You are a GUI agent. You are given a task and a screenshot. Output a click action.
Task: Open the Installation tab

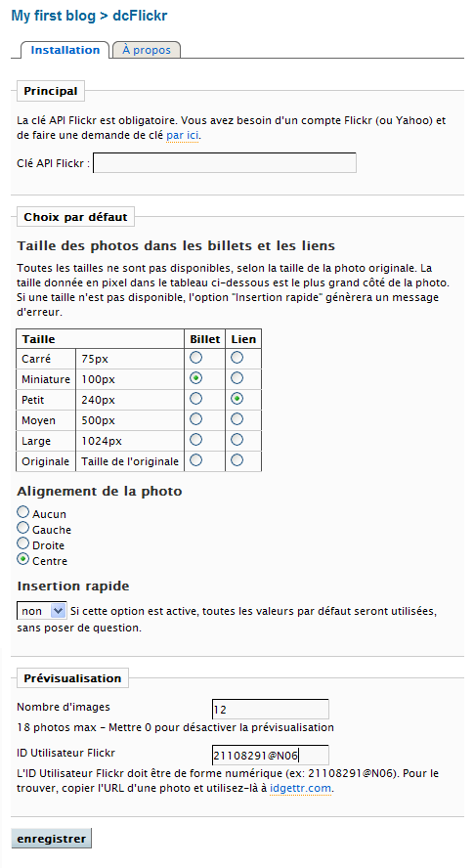coord(65,50)
